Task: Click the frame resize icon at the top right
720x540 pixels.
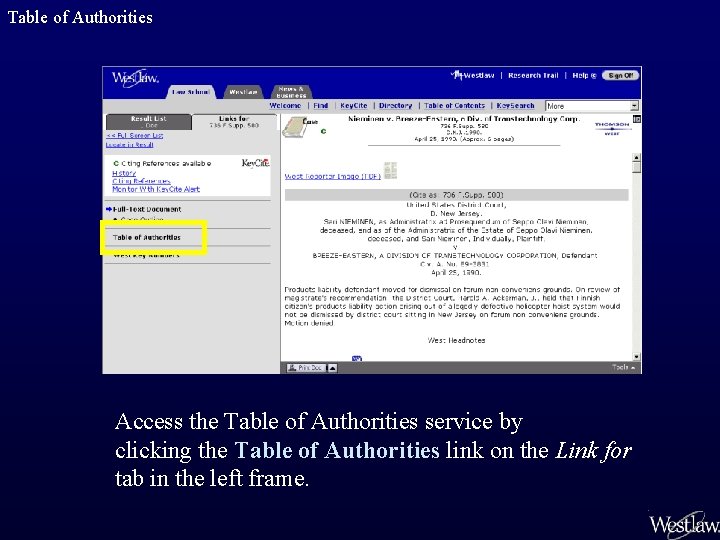Action: click(x=636, y=119)
